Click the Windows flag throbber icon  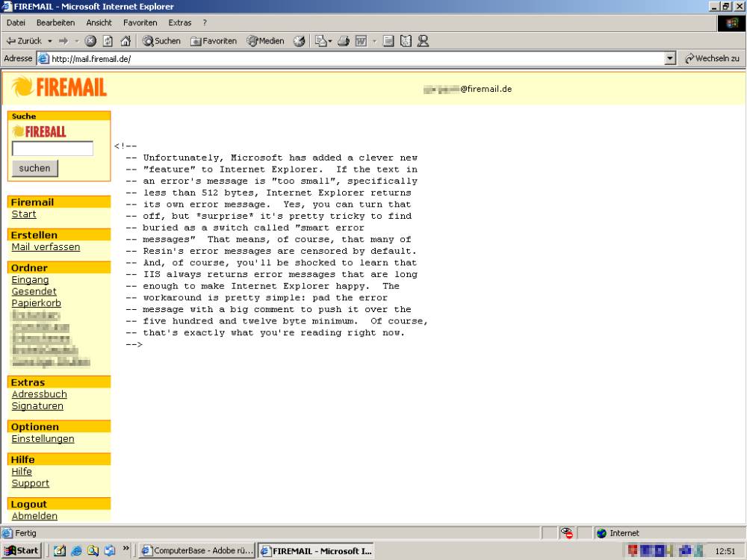pyautogui.click(x=731, y=23)
